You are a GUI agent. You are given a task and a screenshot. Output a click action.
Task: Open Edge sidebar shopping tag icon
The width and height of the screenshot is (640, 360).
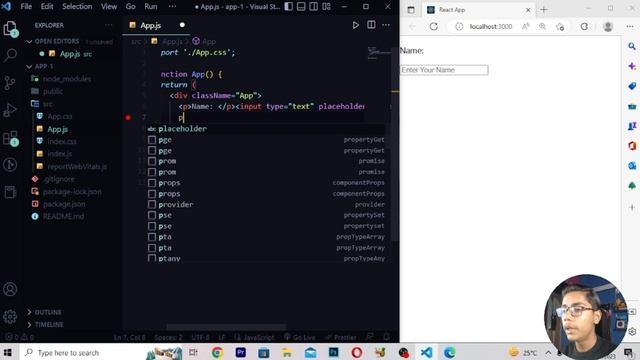click(x=632, y=86)
